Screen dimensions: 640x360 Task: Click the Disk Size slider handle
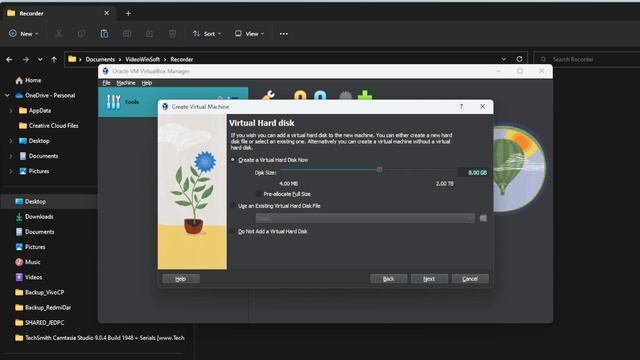pos(380,169)
